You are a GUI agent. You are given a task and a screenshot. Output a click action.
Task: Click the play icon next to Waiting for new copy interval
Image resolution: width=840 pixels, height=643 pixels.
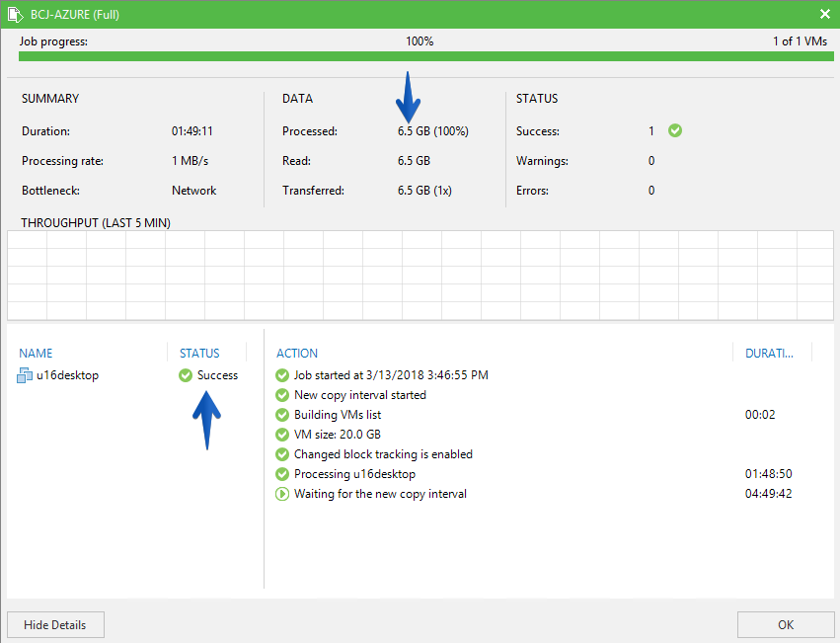(282, 494)
